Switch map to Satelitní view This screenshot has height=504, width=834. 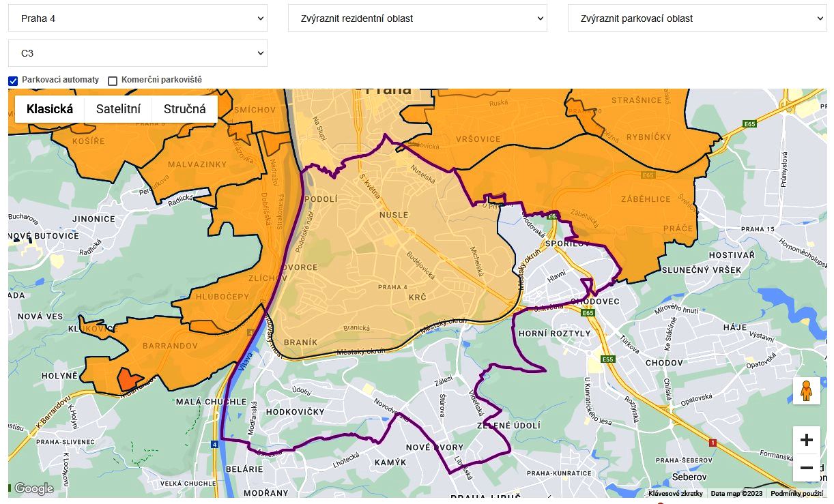click(119, 109)
